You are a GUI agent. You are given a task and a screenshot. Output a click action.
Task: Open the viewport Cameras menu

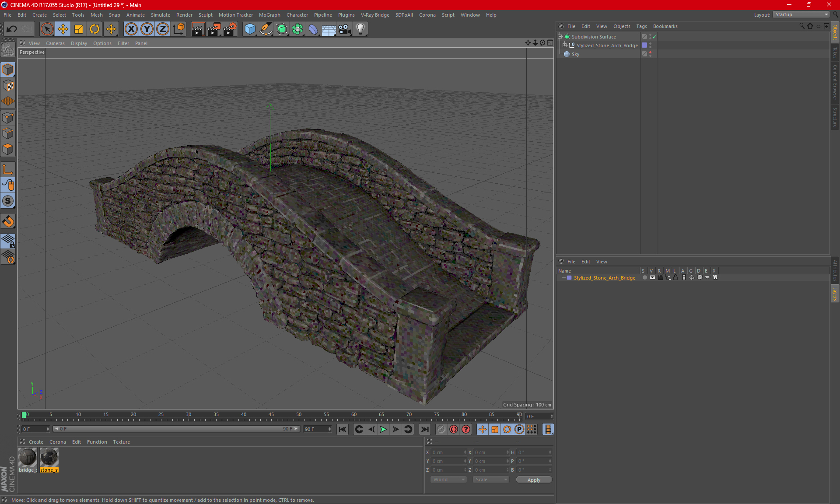pos(55,43)
